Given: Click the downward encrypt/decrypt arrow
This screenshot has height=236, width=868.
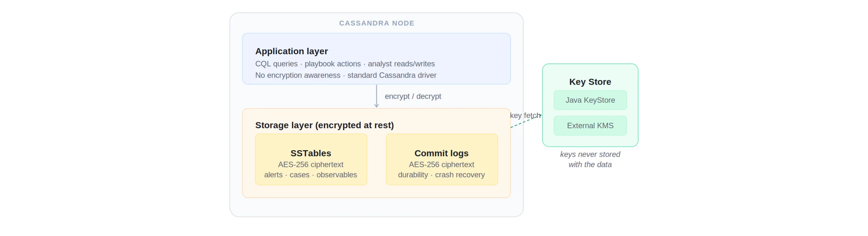Looking at the screenshot, I should 376,96.
